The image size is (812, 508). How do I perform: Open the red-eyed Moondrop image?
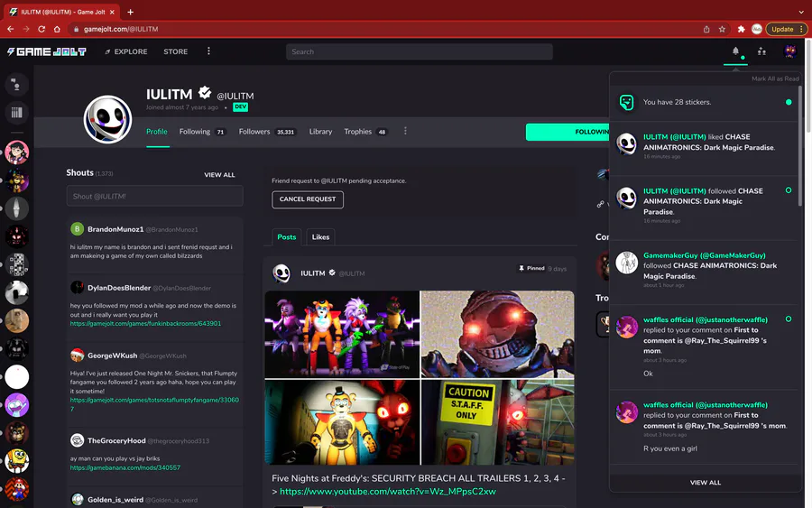(x=498, y=334)
